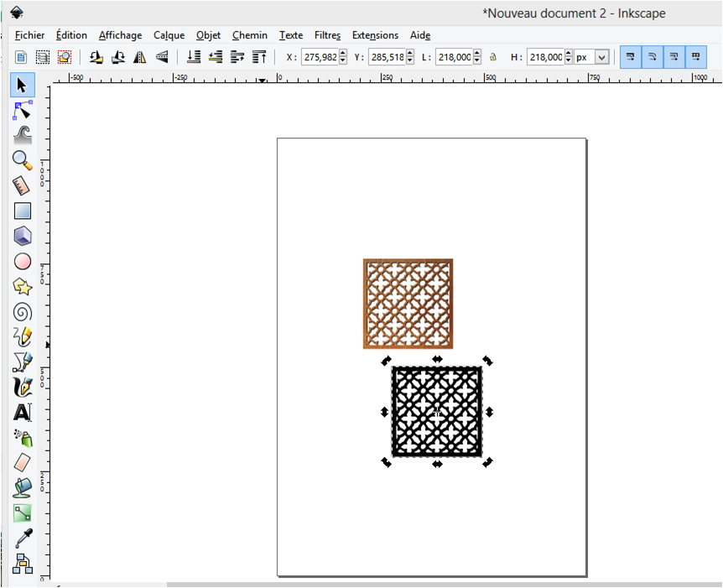
Task: Select the Ellipse circle tool
Action: (x=23, y=262)
